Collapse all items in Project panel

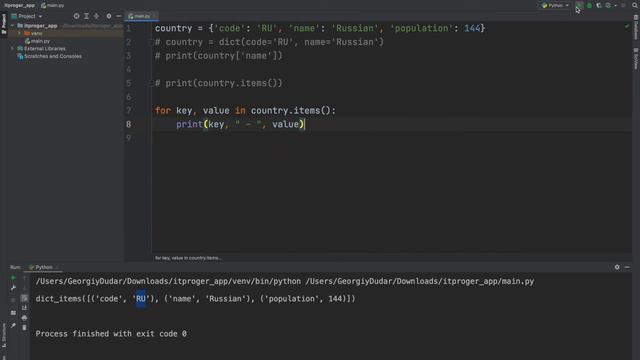96,16
